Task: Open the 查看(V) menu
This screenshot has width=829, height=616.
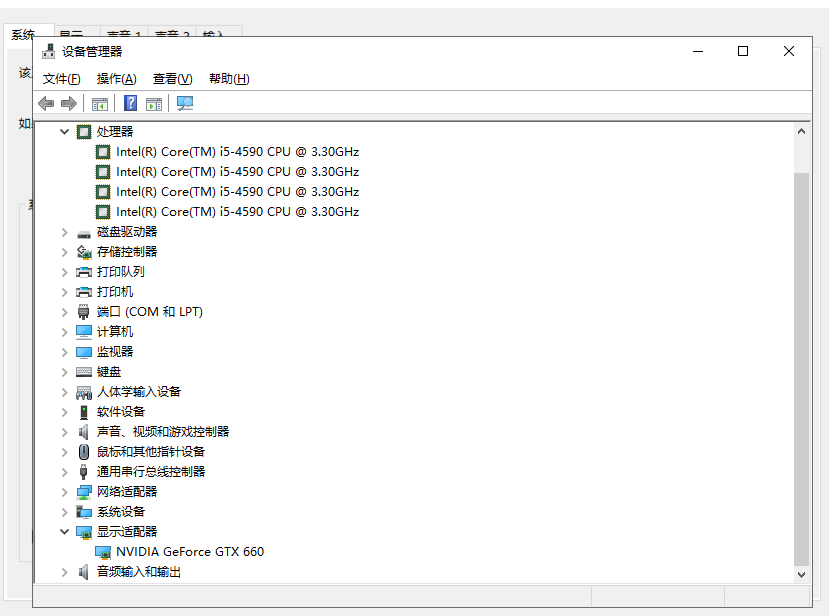Action: (x=173, y=79)
